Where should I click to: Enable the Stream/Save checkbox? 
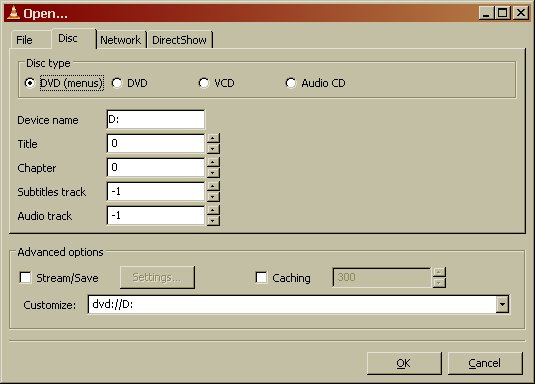pyautogui.click(x=26, y=278)
